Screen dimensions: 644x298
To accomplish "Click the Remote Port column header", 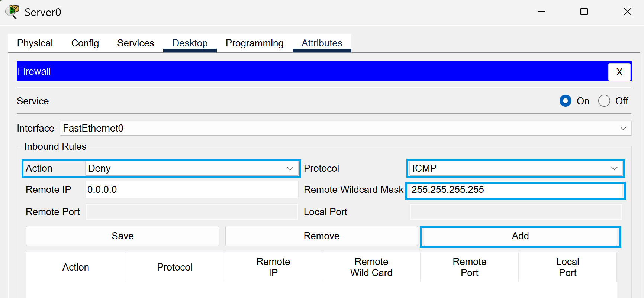I will pos(470,267).
